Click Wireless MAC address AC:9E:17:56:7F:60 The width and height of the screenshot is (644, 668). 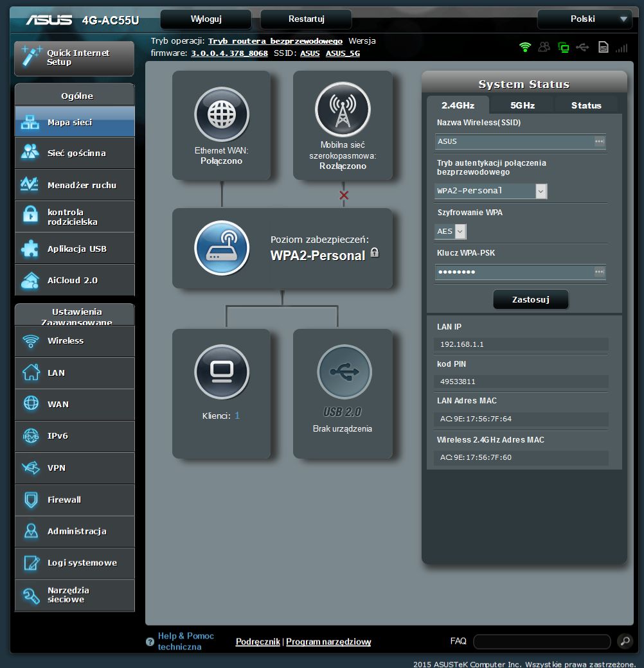point(476,457)
